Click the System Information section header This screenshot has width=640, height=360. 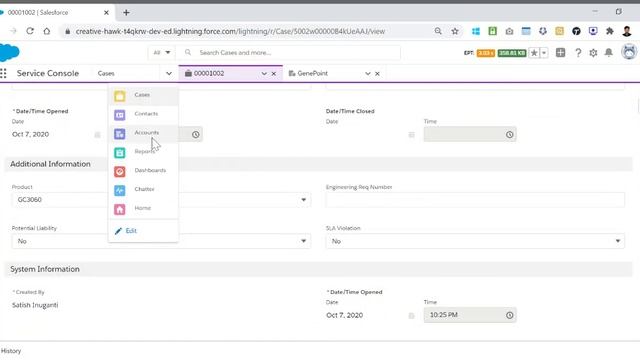coord(318,269)
